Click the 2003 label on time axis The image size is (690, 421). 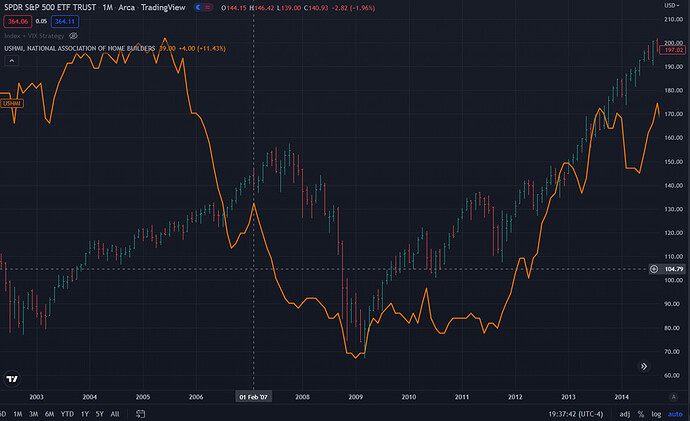point(37,397)
